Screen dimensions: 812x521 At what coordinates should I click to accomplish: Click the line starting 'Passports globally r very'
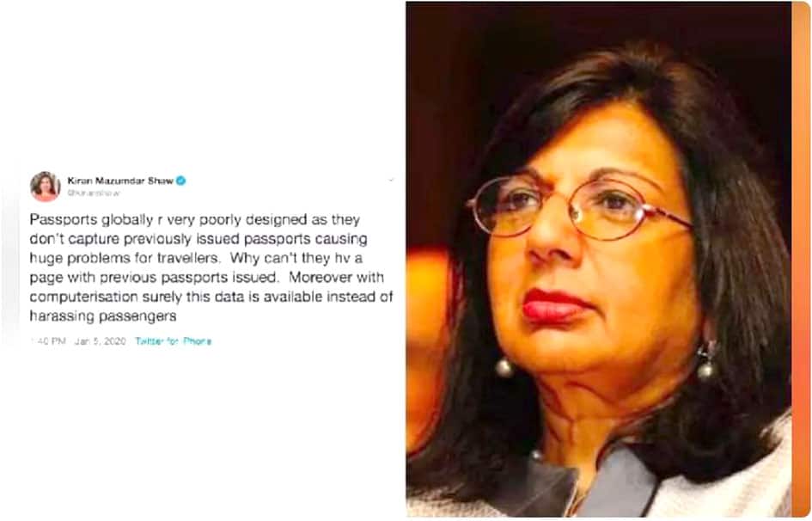tap(195, 219)
